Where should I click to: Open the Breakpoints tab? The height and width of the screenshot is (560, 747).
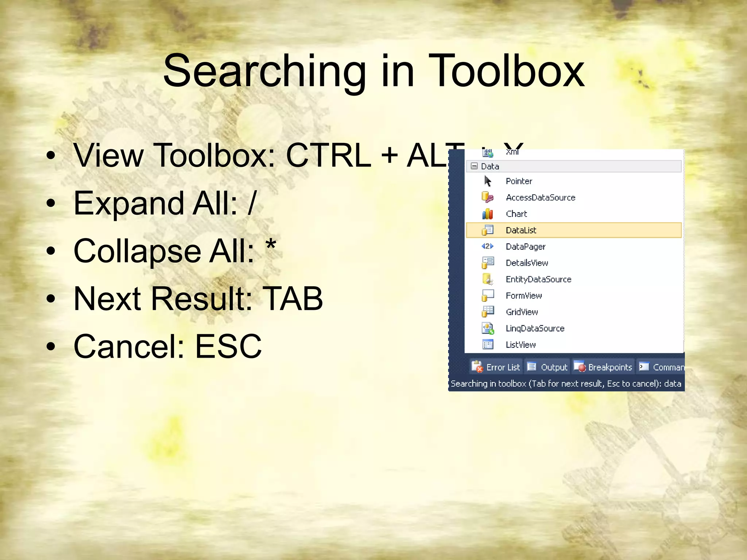[603, 367]
